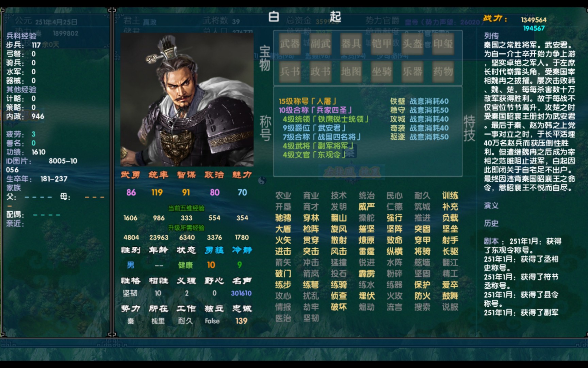Click the 功绩 value 1610
This screenshot has width=588, height=368.
(38, 152)
